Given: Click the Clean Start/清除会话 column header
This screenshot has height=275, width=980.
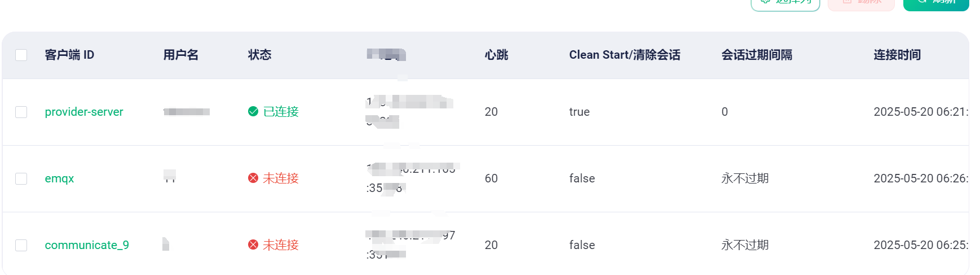Looking at the screenshot, I should 625,55.
